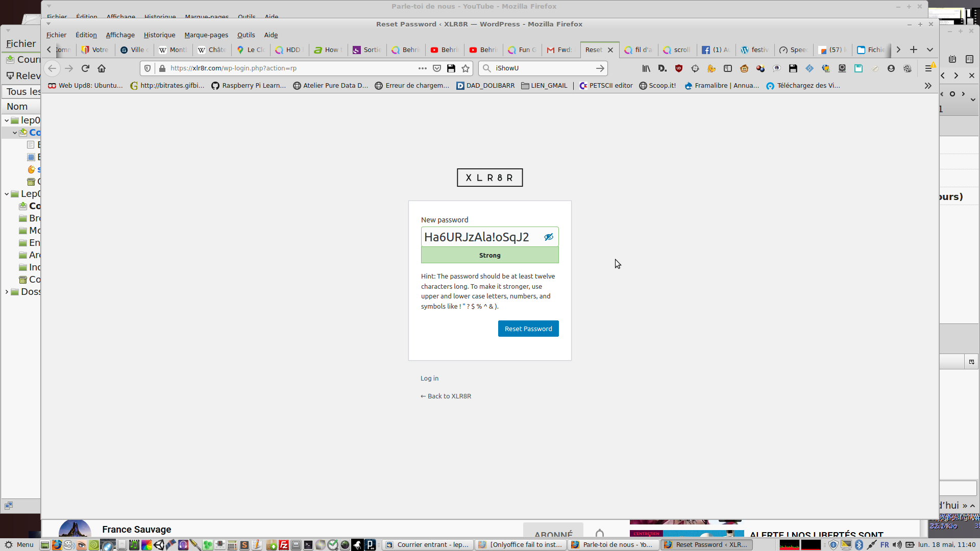Switch to the Fwd Gmail tab
The image size is (980, 551).
click(x=560, y=50)
